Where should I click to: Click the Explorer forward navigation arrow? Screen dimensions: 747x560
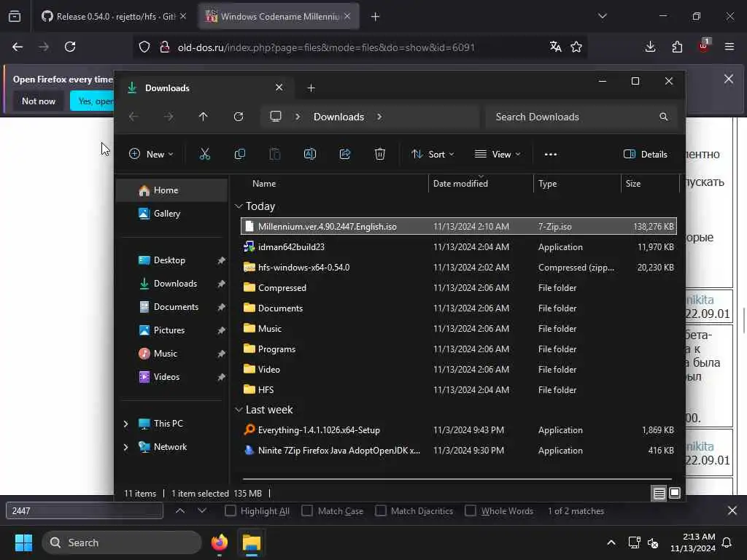[169, 117]
